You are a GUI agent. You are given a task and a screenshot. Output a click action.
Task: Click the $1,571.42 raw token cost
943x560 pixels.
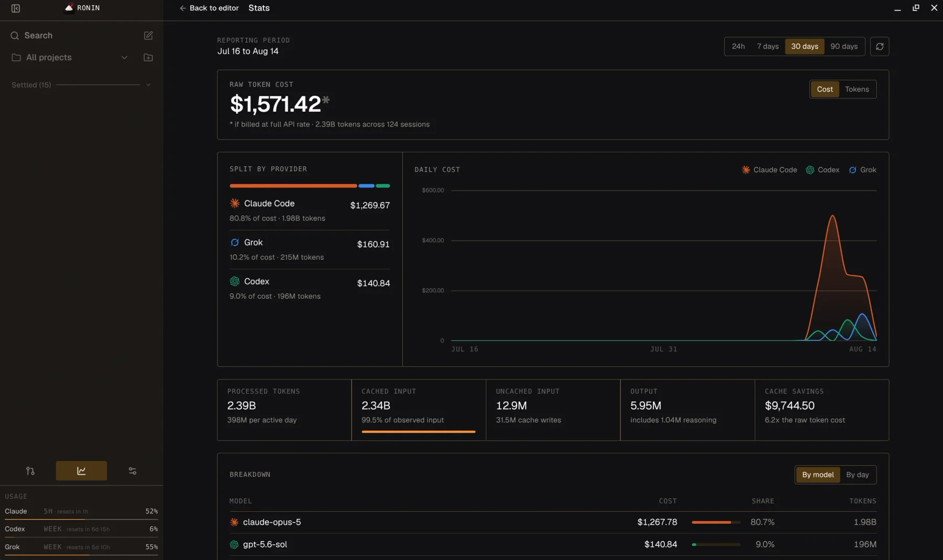click(276, 104)
